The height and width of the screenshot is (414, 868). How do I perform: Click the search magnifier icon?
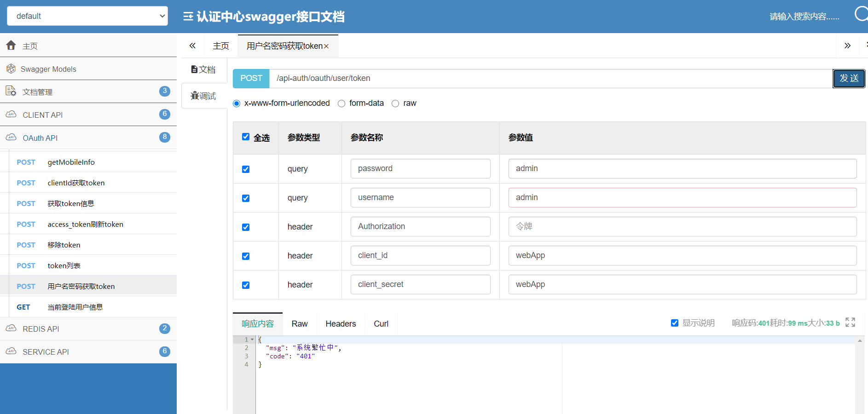[861, 14]
